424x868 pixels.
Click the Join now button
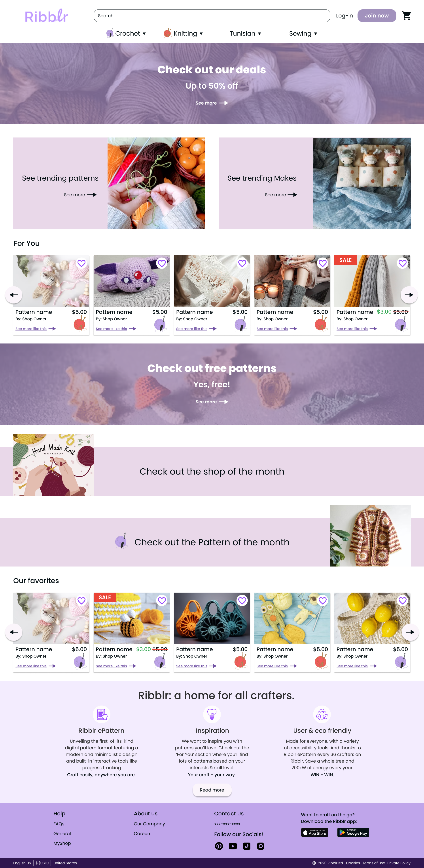(377, 15)
